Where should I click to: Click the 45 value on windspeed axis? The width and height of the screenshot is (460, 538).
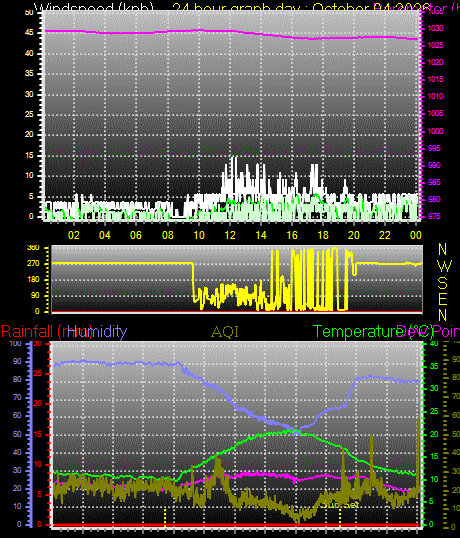click(x=30, y=33)
